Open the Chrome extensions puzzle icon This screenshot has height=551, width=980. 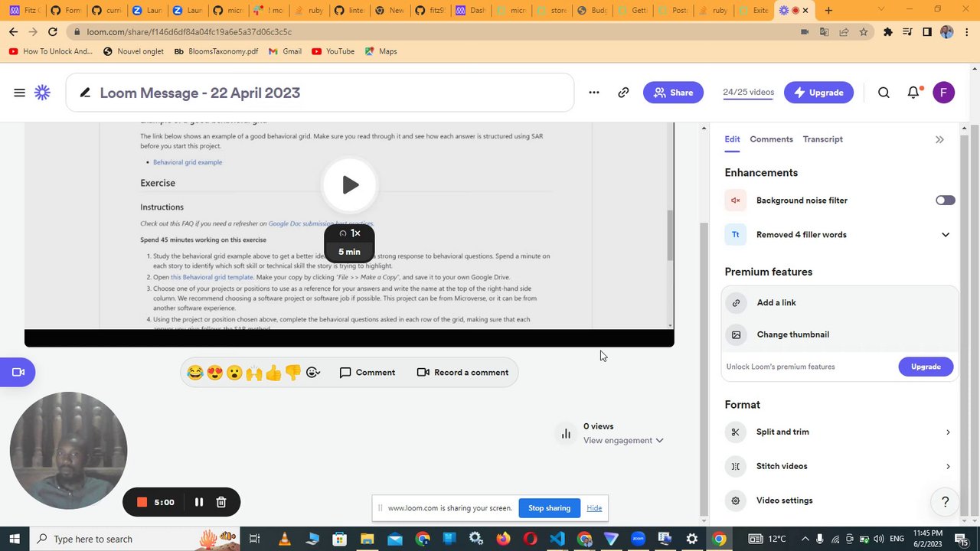point(887,32)
